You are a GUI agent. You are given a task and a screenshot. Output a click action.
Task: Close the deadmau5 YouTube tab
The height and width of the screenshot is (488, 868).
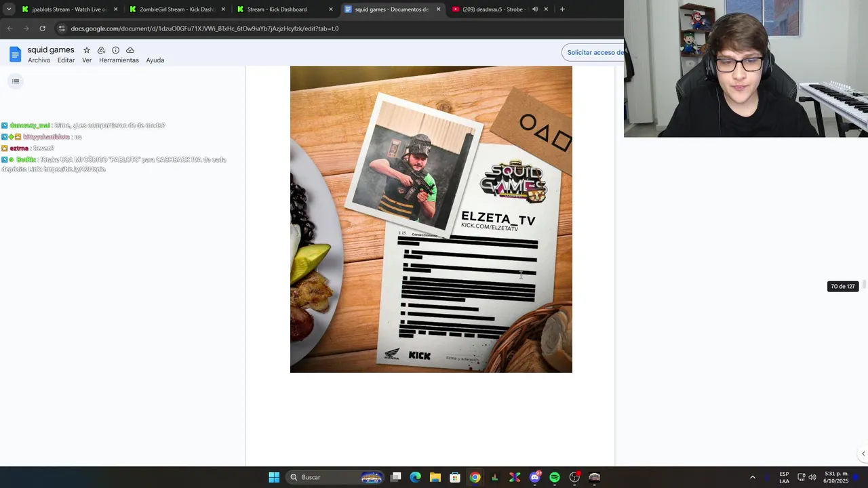pyautogui.click(x=546, y=9)
